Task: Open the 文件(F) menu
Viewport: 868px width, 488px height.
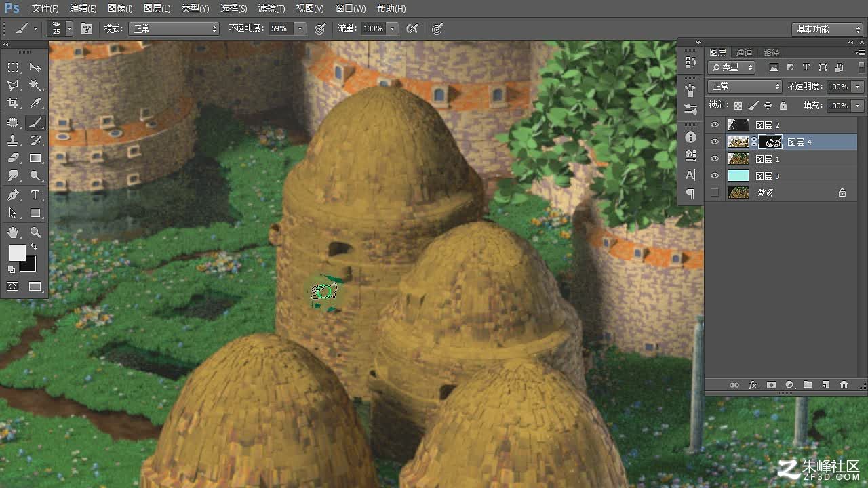Action: point(45,9)
